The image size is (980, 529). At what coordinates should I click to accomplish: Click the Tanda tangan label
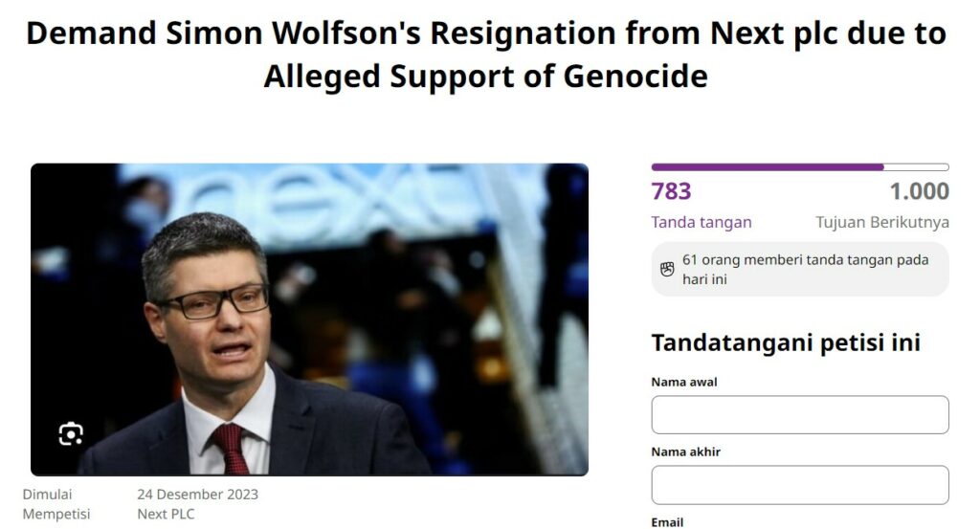click(x=702, y=222)
